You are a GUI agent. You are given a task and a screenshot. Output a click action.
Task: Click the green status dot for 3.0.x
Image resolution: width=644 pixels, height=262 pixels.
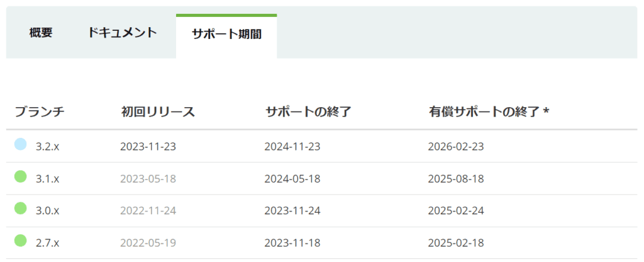click(x=20, y=208)
